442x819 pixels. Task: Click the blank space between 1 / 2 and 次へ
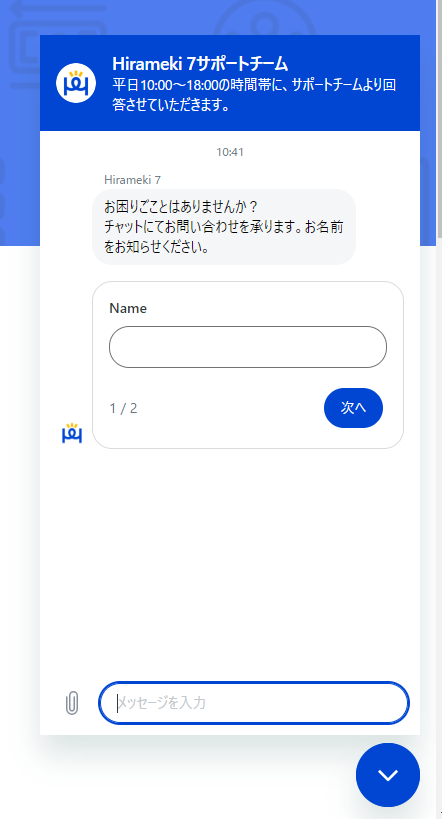pyautogui.click(x=230, y=408)
